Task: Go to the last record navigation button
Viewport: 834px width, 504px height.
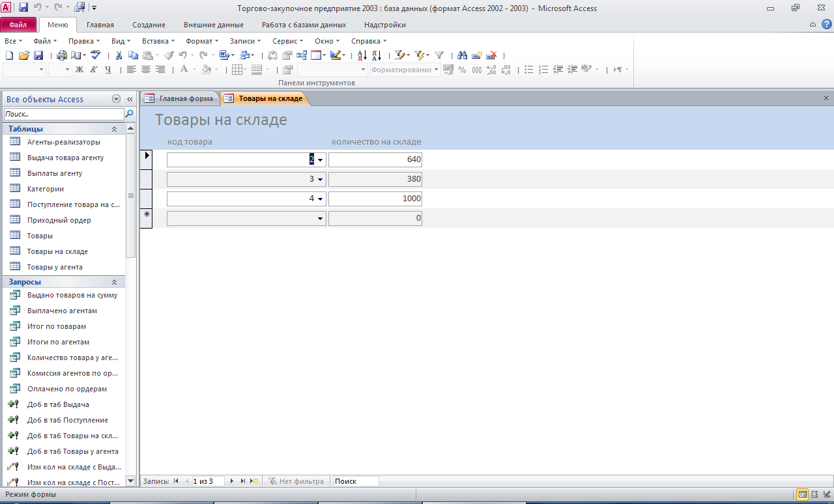Action: [x=243, y=481]
